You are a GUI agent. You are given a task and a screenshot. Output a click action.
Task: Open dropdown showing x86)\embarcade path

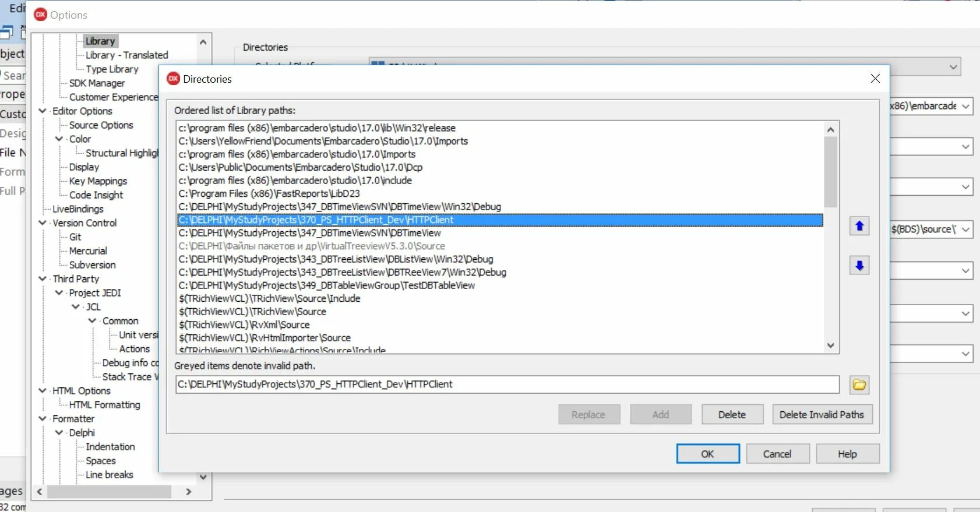pos(965,106)
